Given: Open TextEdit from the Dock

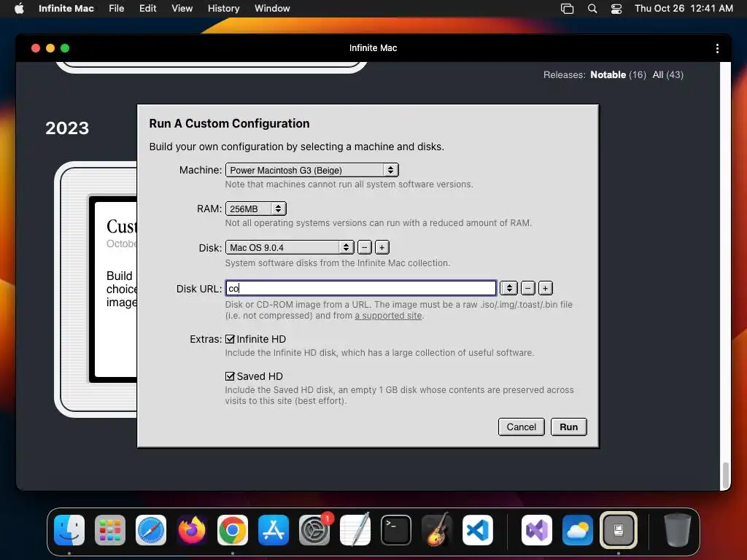Looking at the screenshot, I should point(355,529).
